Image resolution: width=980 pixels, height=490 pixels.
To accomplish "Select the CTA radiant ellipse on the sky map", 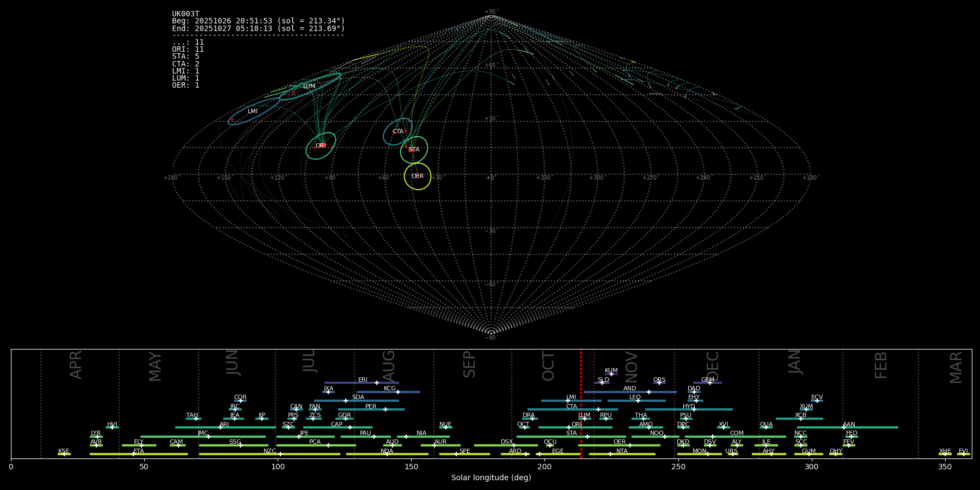I will [x=398, y=132].
